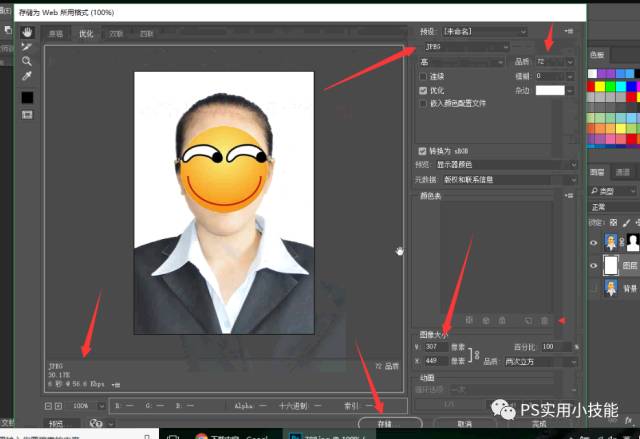Click the zoom out minus icon
640x439 pixels.
[48, 406]
